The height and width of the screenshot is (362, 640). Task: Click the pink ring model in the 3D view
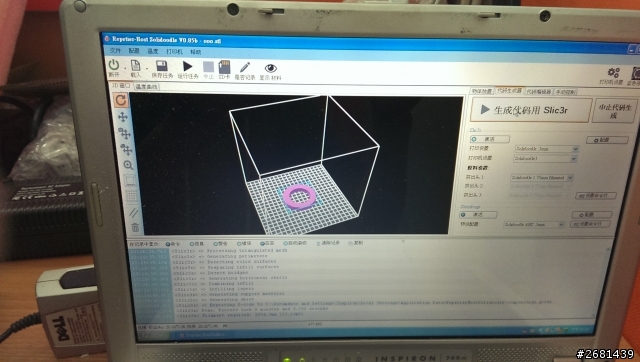coord(299,196)
